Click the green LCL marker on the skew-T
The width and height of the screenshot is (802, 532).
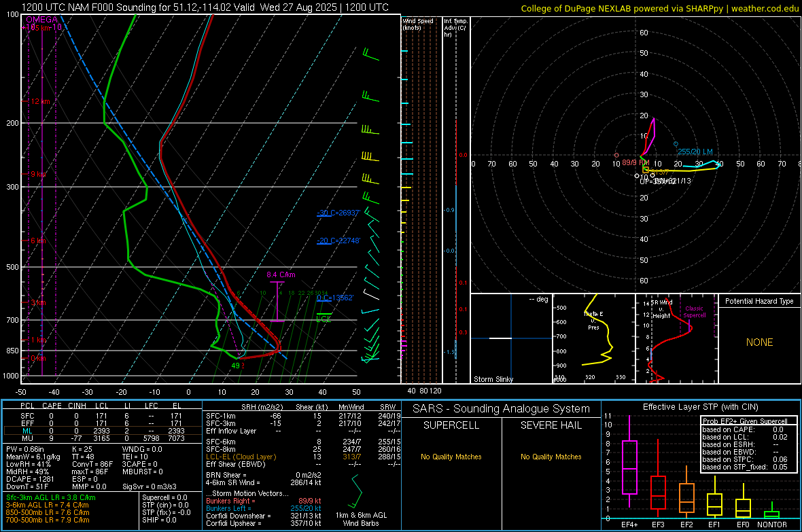[324, 317]
